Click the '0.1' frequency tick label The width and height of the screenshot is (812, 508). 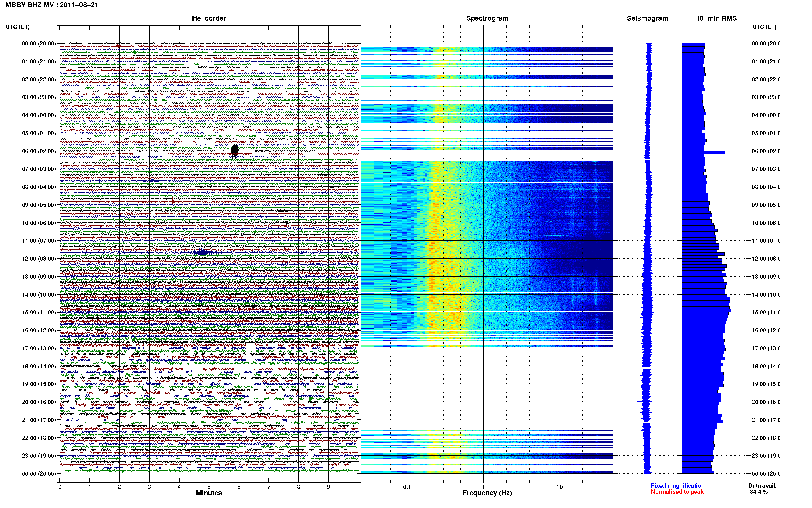click(407, 487)
